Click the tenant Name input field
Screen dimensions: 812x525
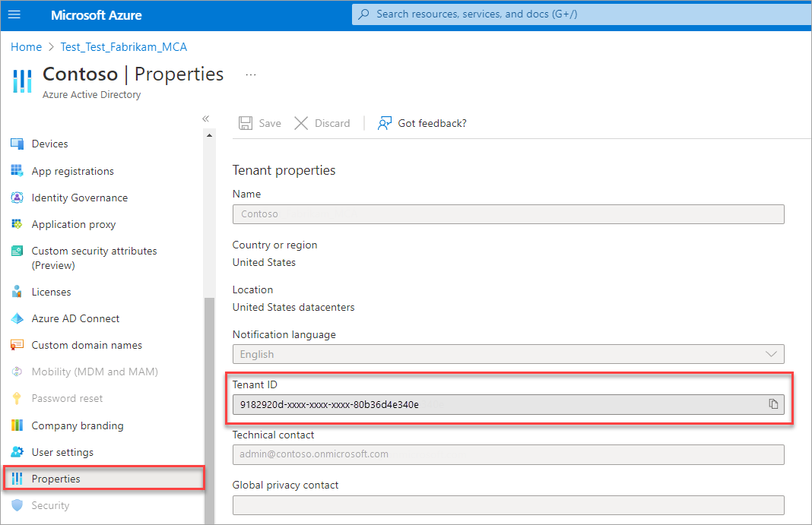pyautogui.click(x=508, y=214)
